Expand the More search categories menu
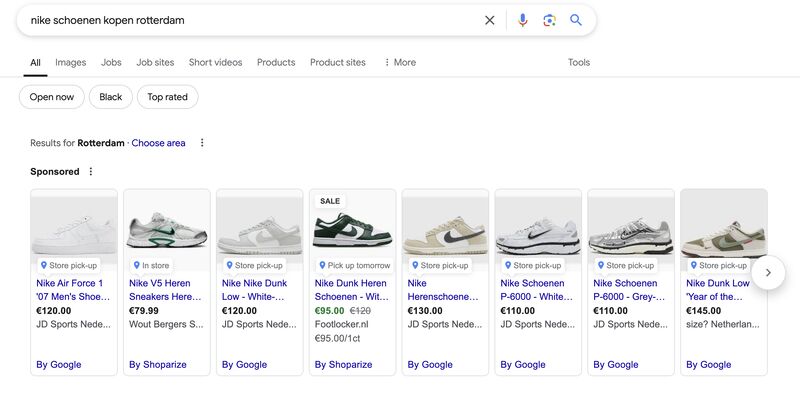This screenshot has height=396, width=800. click(400, 62)
